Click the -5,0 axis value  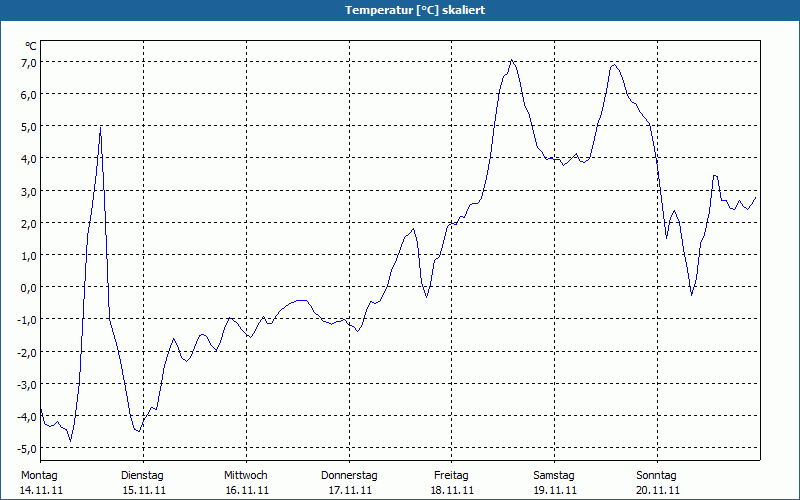click(x=27, y=449)
